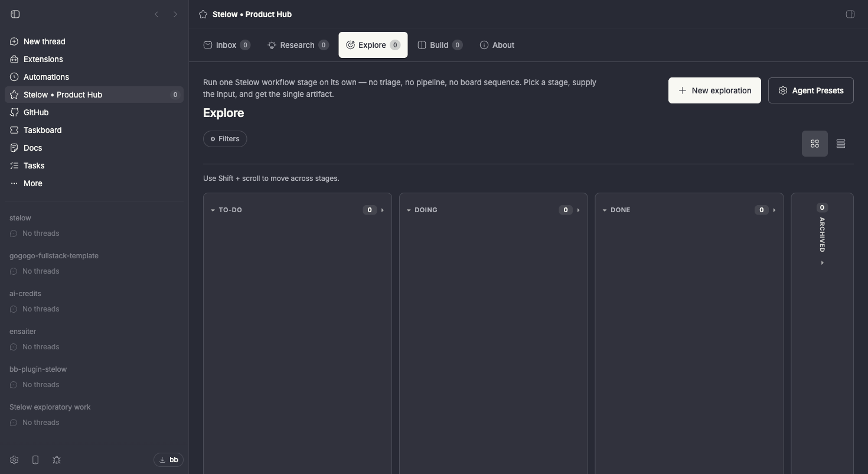Screen dimensions: 868x474
Task: Select the bb-plugin-stelow project heading
Action: point(38,369)
